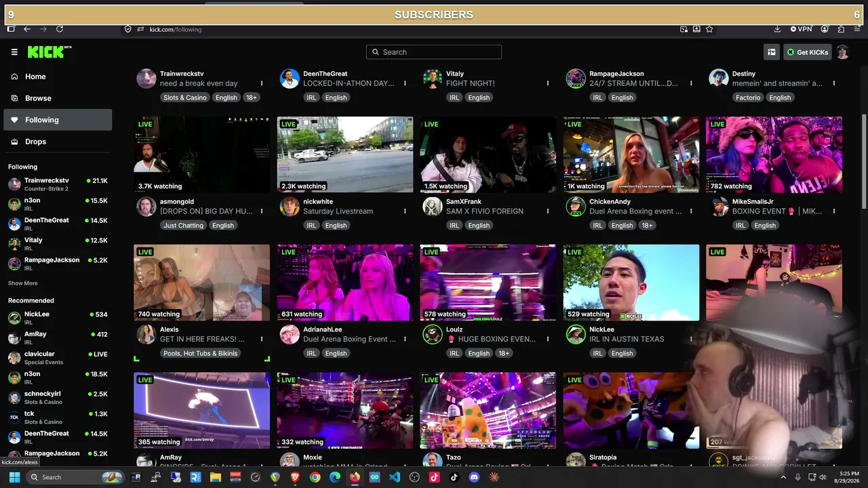Open options menu for nickwhite stream card
Viewport: 868px width, 488px height.
coord(405,211)
